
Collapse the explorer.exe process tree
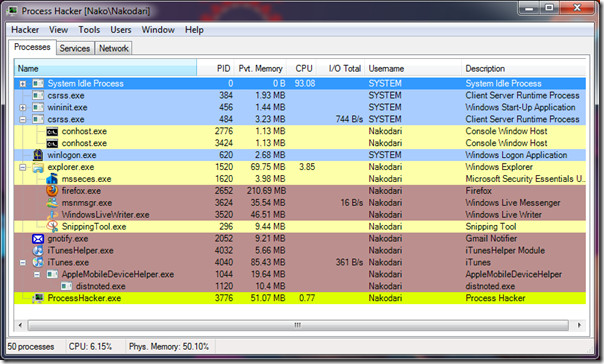click(23, 167)
